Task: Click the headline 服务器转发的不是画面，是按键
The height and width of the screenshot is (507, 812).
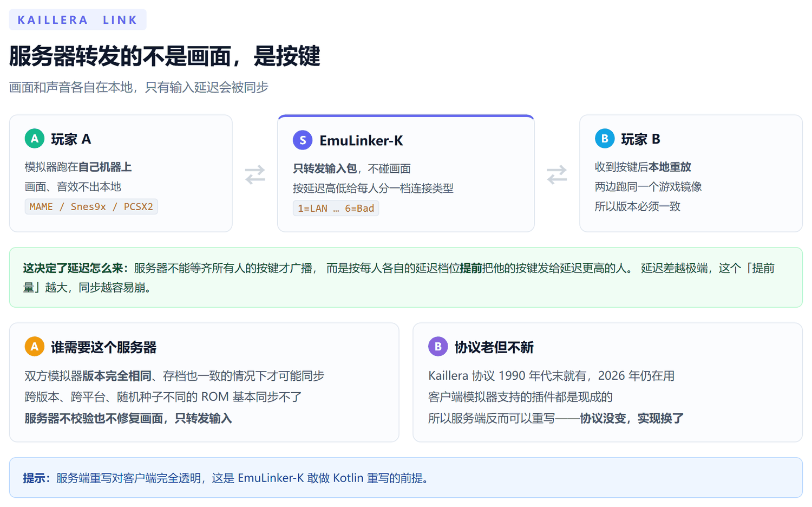Action: point(165,56)
